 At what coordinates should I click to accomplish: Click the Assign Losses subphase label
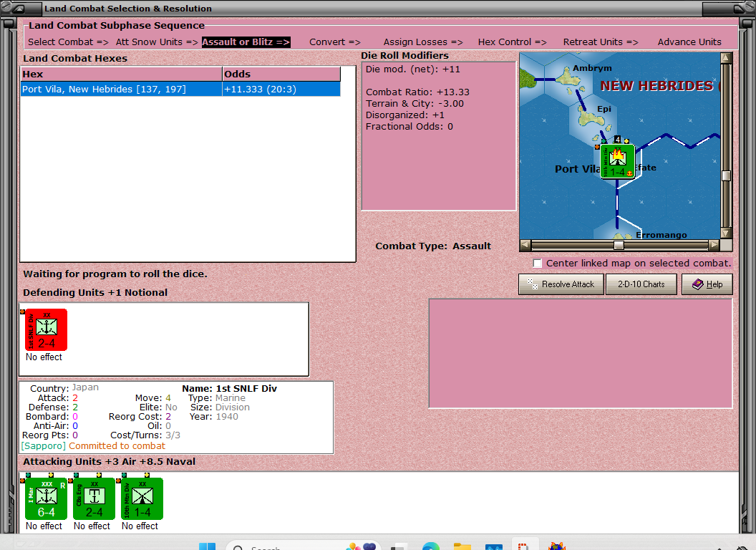[423, 42]
